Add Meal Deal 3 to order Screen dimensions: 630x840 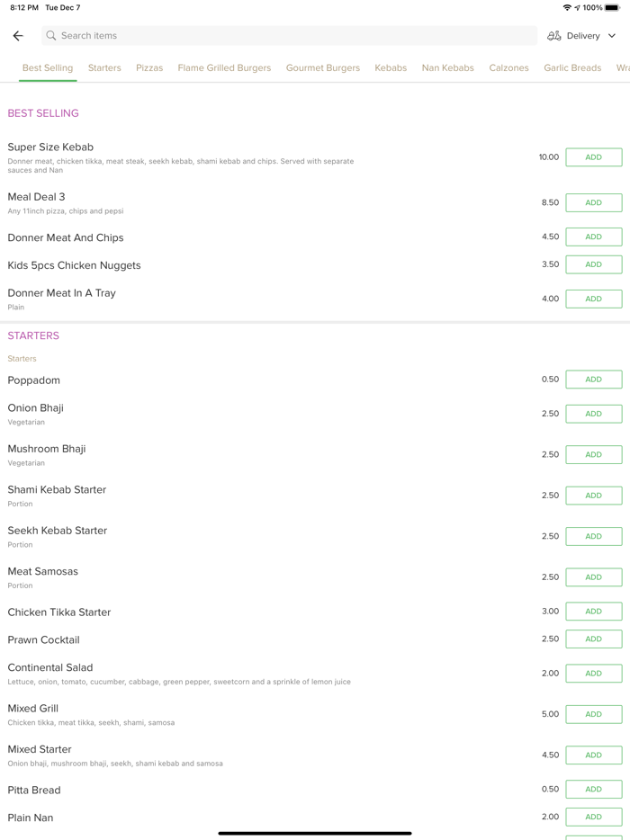tap(593, 203)
